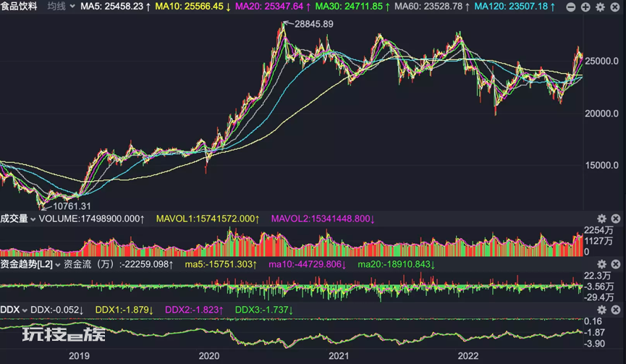Screen dimensions: 626x364
Task: Click the 0.16 DDX axis label
Action: point(593,321)
